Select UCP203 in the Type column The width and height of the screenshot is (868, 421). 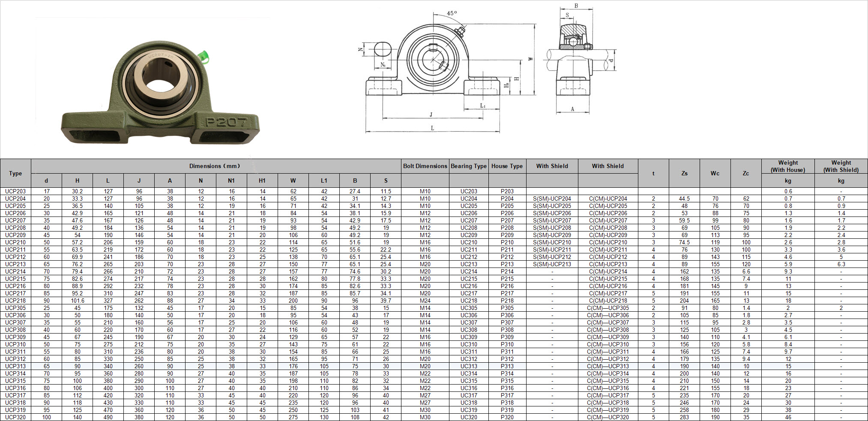coord(15,191)
